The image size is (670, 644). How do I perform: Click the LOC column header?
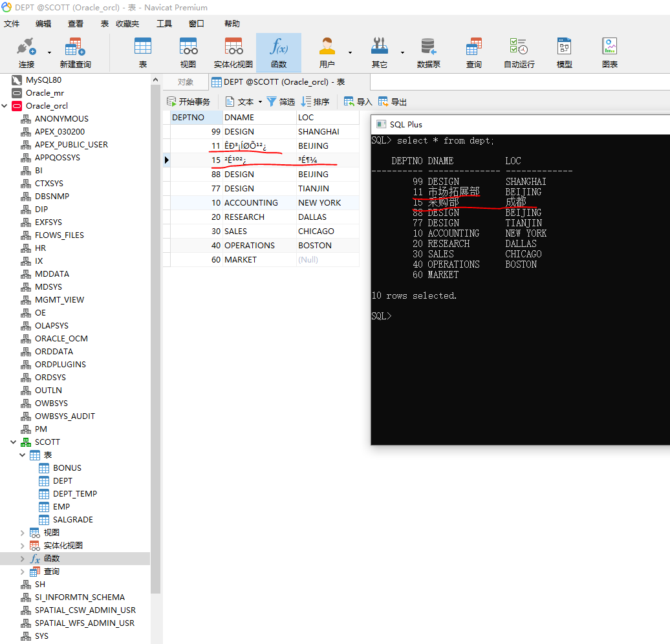[328, 118]
